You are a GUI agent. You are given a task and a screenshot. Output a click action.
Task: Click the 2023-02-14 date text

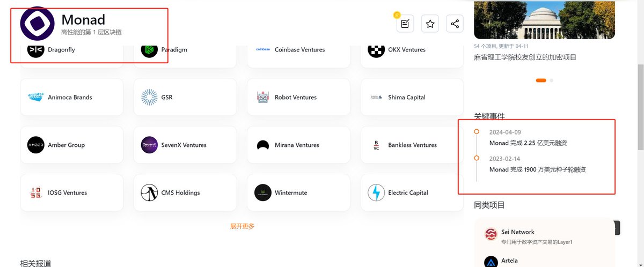coord(504,159)
